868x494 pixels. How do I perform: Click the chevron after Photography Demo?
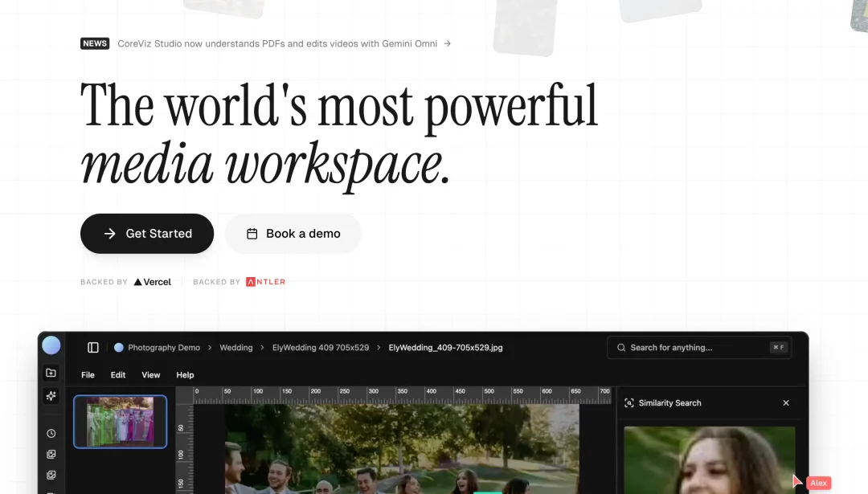click(x=210, y=347)
